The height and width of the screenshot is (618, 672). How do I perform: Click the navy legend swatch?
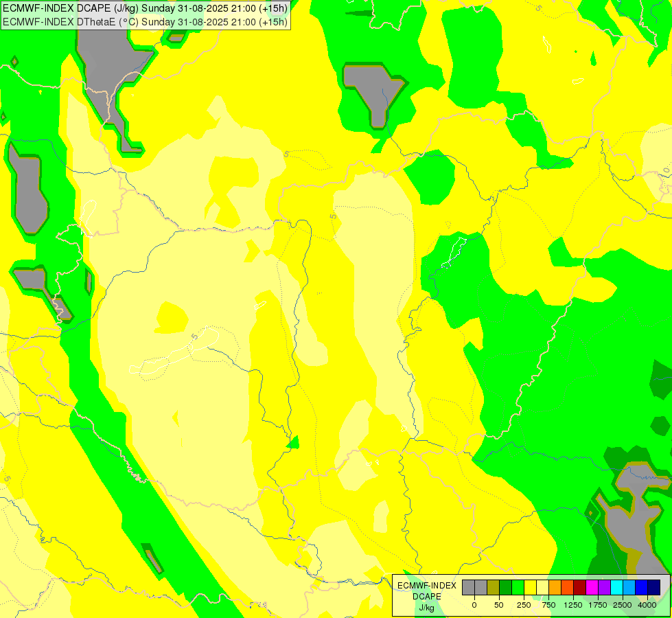pyautogui.click(x=654, y=588)
